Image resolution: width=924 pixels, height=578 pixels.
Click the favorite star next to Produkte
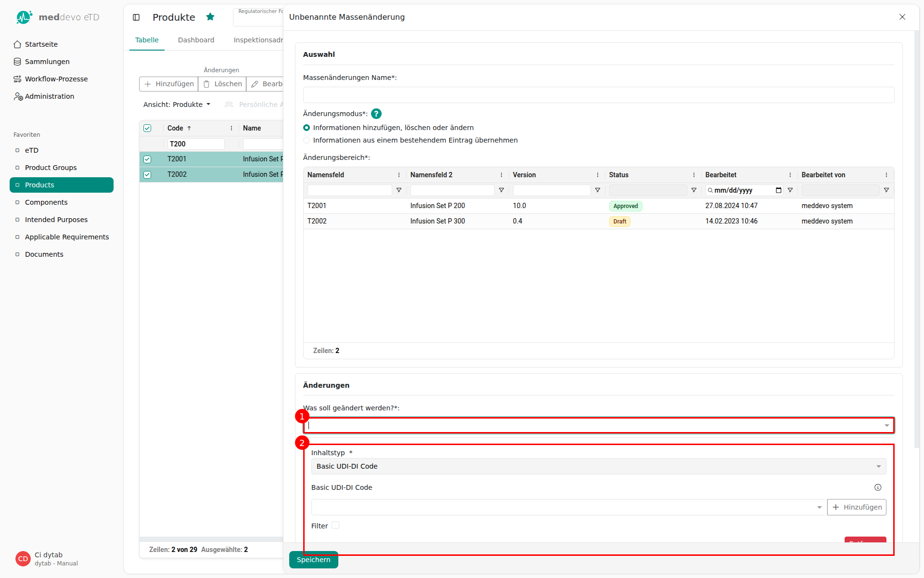(x=210, y=17)
